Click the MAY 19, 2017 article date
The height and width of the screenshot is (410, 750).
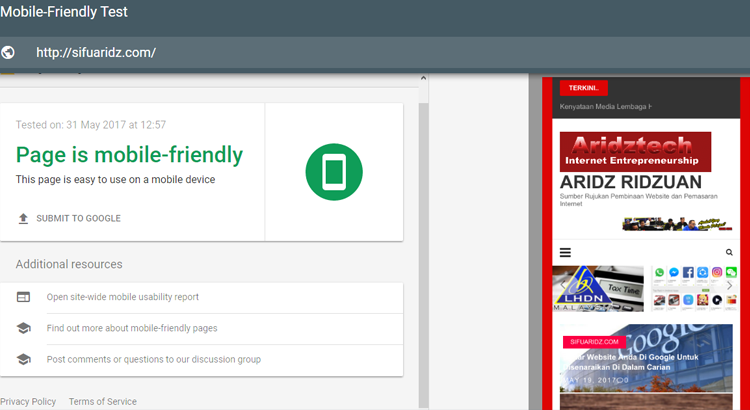[589, 380]
